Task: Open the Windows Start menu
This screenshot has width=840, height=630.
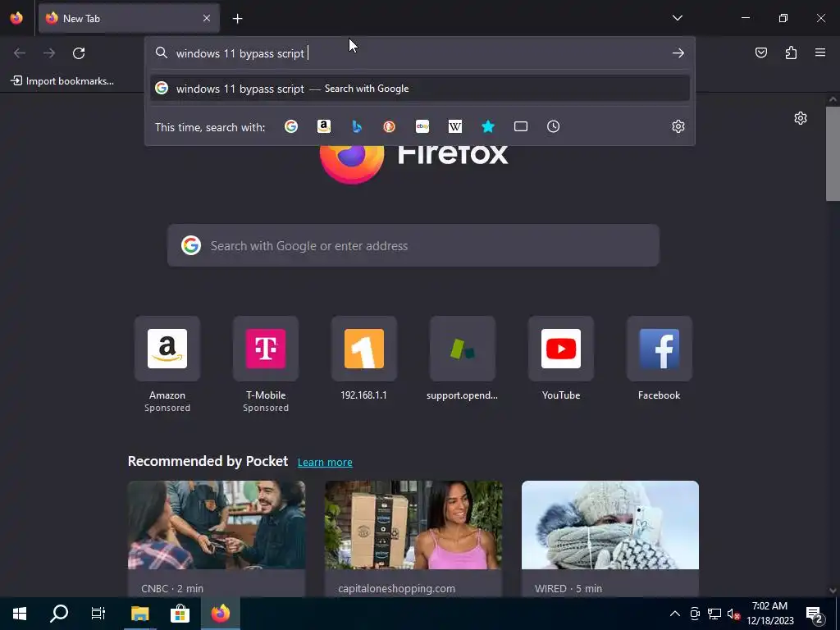Action: pos(20,614)
